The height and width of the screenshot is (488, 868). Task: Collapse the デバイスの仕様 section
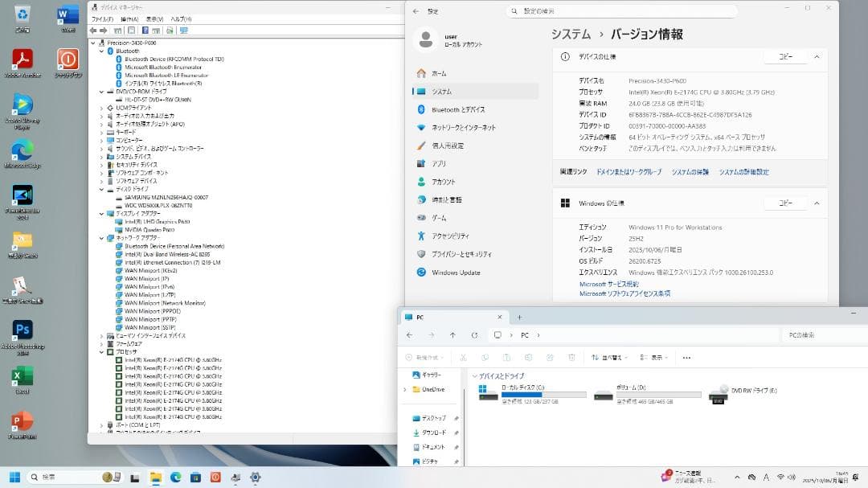coord(817,57)
